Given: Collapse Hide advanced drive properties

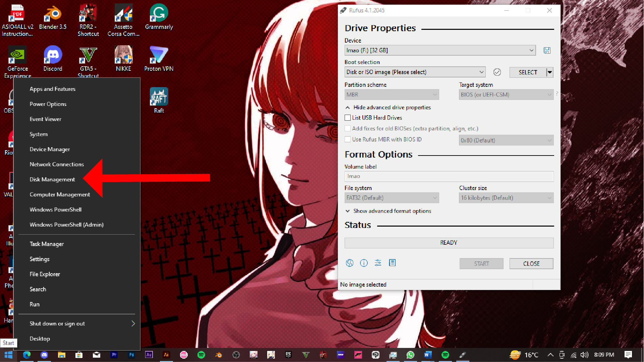Looking at the screenshot, I should pyautogui.click(x=388, y=107).
